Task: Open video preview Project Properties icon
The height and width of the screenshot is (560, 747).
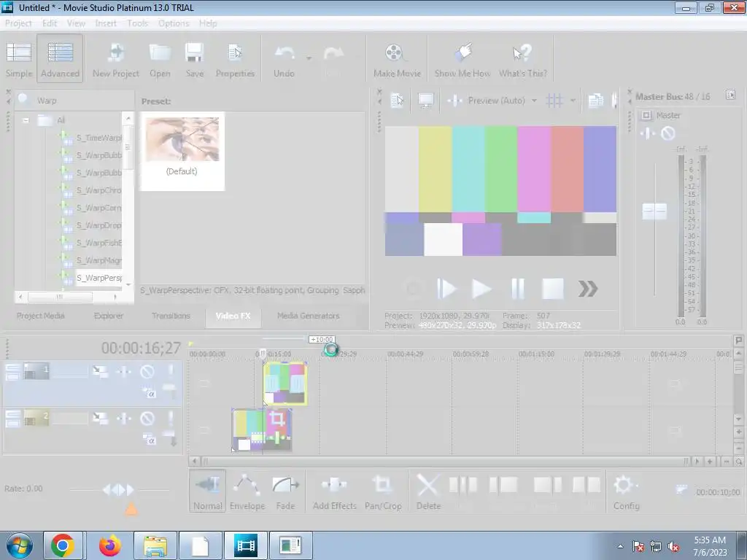Action: click(397, 101)
